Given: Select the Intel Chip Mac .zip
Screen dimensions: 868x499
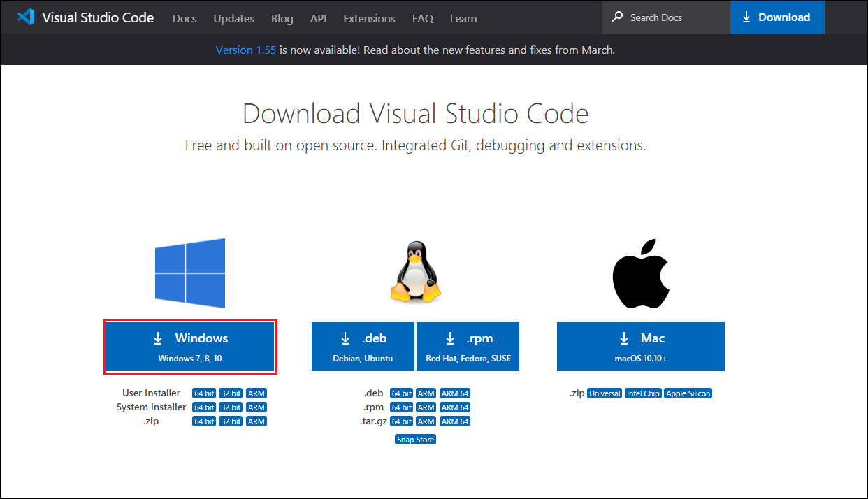Looking at the screenshot, I should coord(643,393).
